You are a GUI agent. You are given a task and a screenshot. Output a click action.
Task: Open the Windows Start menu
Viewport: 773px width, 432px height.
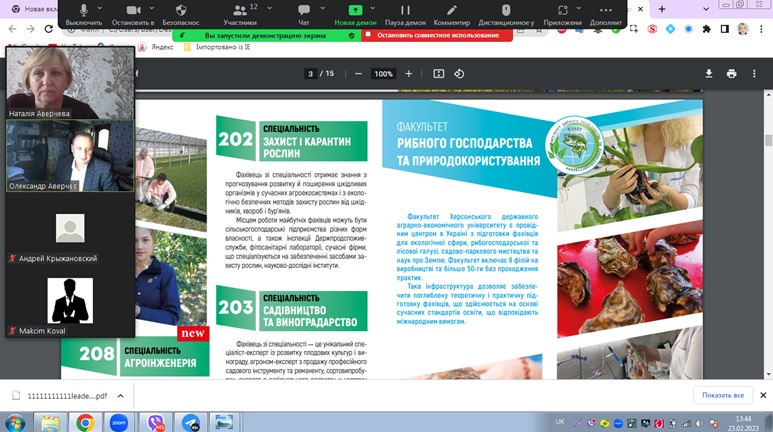point(15,423)
